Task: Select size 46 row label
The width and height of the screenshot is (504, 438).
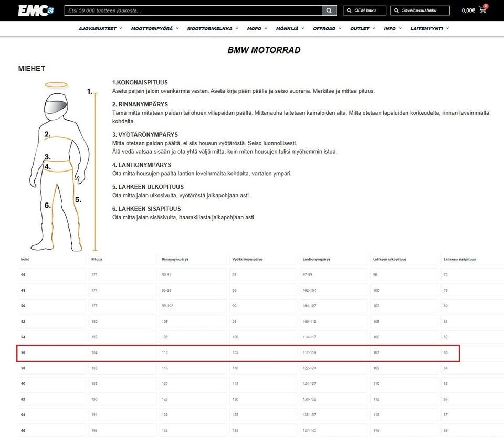Action: (23, 274)
